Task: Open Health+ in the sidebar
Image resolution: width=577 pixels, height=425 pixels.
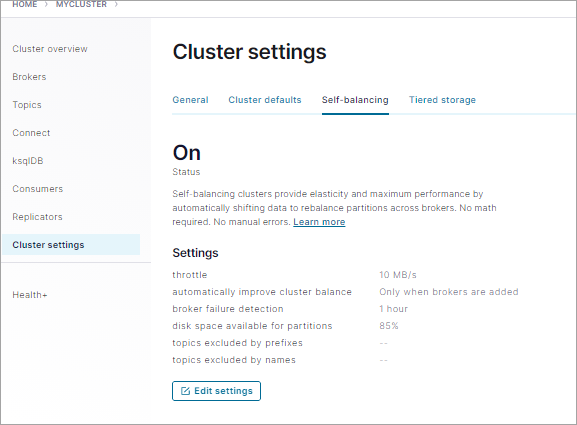Action: point(30,295)
